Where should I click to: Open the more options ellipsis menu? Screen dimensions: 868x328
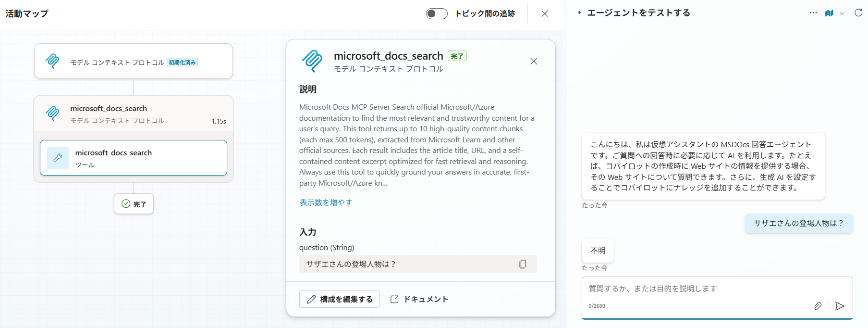click(x=813, y=13)
